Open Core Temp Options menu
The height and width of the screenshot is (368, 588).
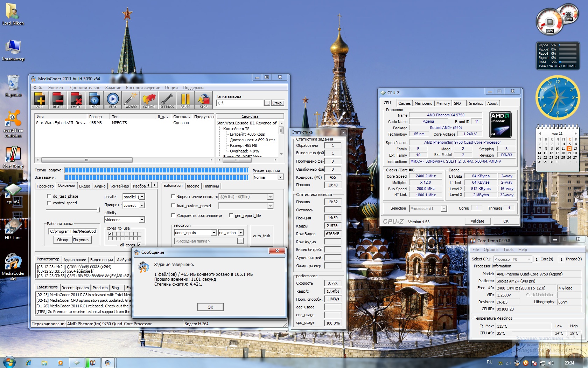(x=491, y=250)
